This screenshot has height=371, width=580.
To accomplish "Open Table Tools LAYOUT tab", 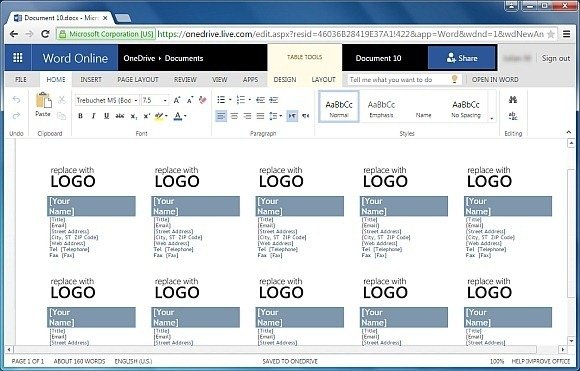I will 323,80.
